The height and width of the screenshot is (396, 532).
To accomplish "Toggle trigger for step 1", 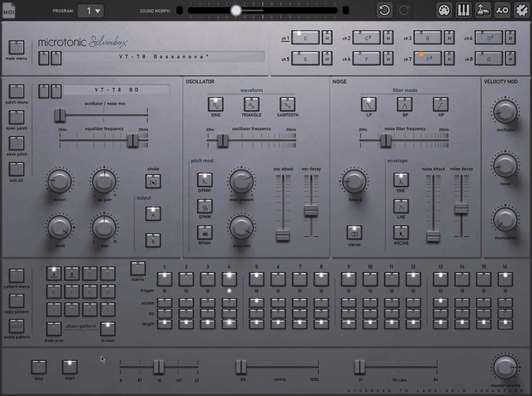I will click(x=165, y=279).
